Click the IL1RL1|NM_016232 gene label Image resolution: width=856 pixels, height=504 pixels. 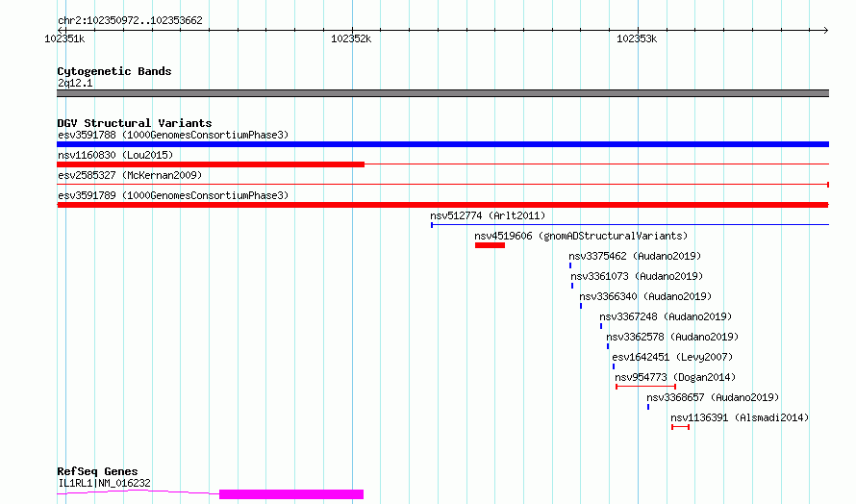tap(104, 483)
